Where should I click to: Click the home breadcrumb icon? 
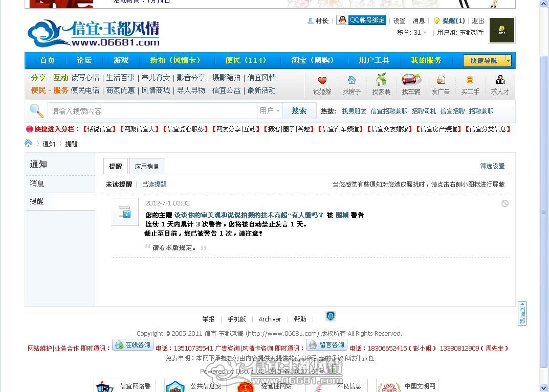28,144
